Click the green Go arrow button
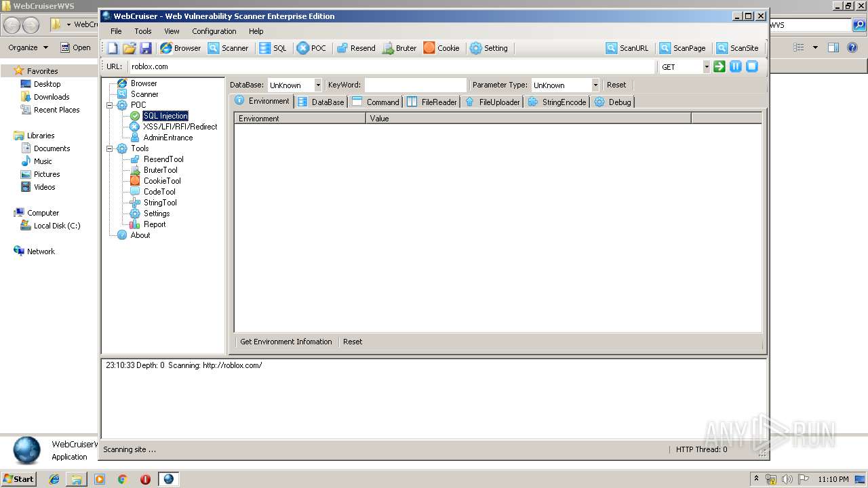 (x=719, y=66)
